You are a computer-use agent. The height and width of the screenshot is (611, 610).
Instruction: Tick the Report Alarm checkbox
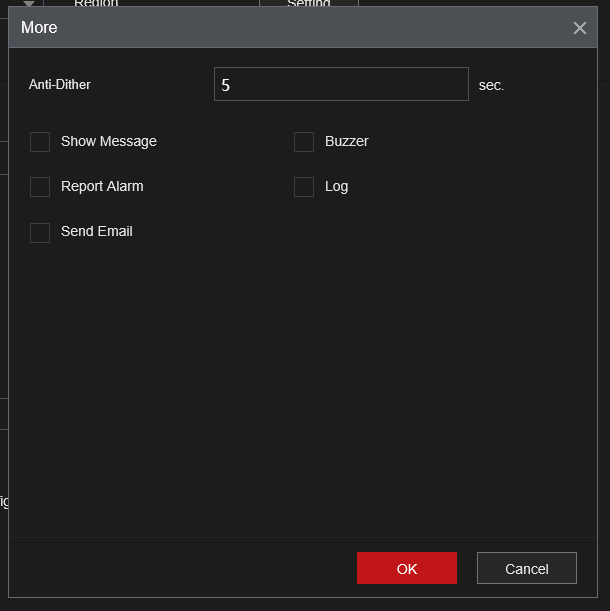(x=40, y=187)
